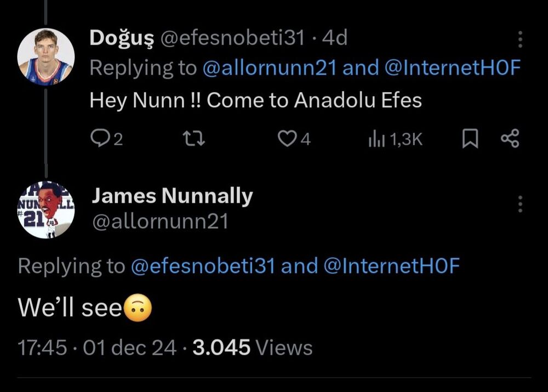Open more options on James Nunnally's tweet
548x392 pixels.
(520, 204)
